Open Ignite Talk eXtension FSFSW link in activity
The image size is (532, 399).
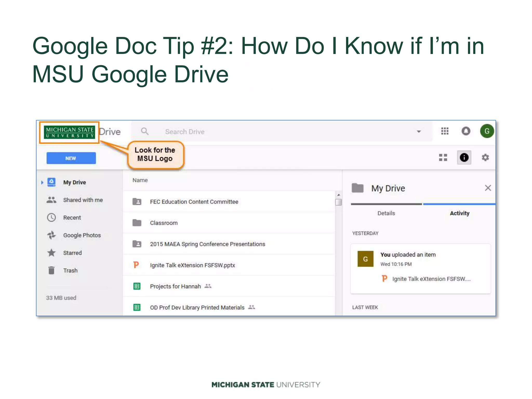coord(431,279)
